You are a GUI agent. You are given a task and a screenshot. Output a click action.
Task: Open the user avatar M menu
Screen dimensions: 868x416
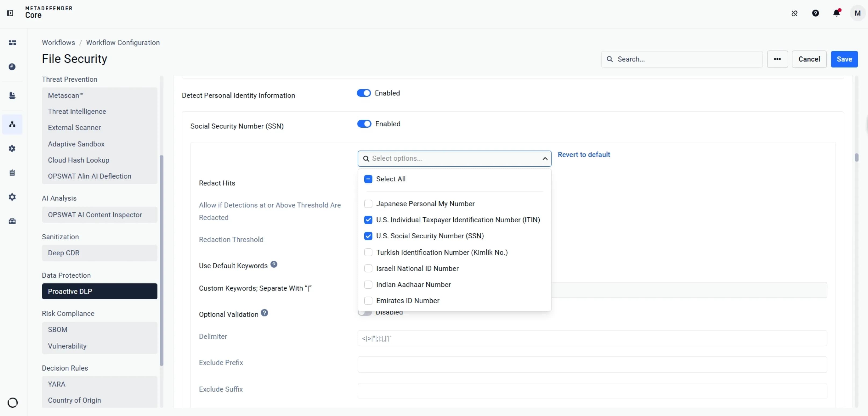click(858, 13)
